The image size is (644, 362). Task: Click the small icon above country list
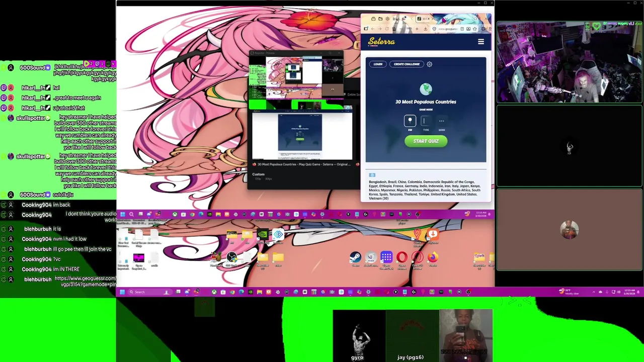click(372, 175)
